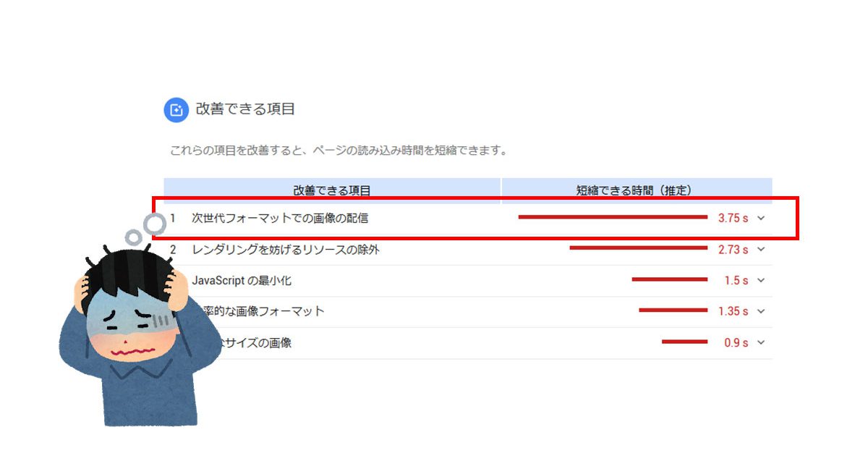Screen dimensions: 868x456
Task: Click the 3.75 s time value
Action: 733,218
